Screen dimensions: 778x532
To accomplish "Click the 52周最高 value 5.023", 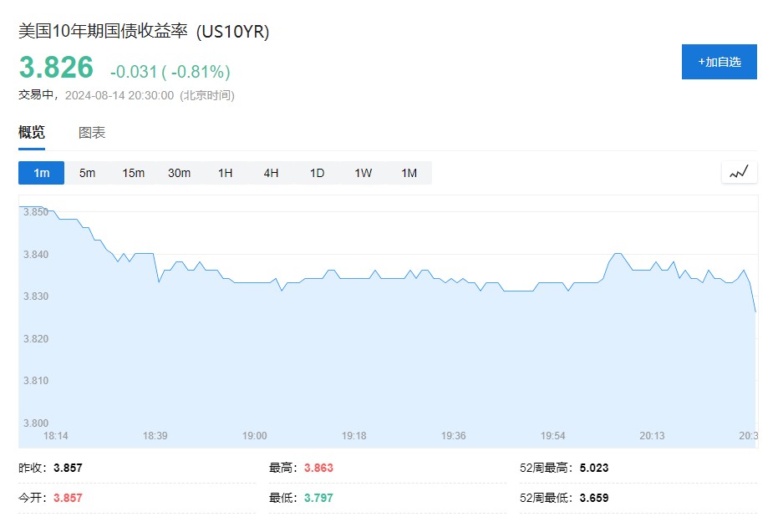I will (x=594, y=468).
